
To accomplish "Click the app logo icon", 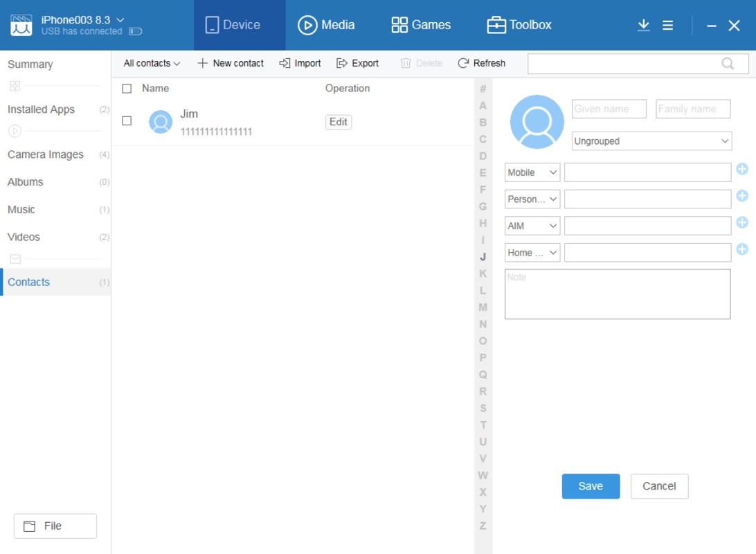I will tap(21, 25).
